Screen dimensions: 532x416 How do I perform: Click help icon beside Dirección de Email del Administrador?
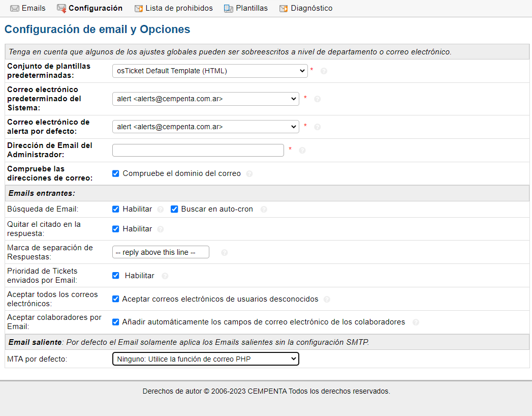[302, 151]
